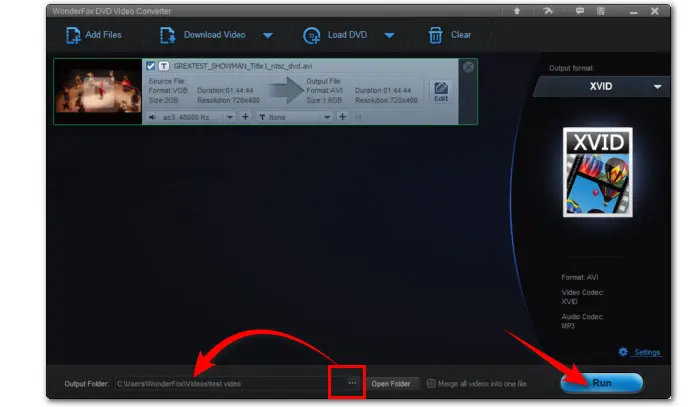This screenshot has width=700, height=407.
Task: Click the source Resolution:720x480 text
Action: 228,100
